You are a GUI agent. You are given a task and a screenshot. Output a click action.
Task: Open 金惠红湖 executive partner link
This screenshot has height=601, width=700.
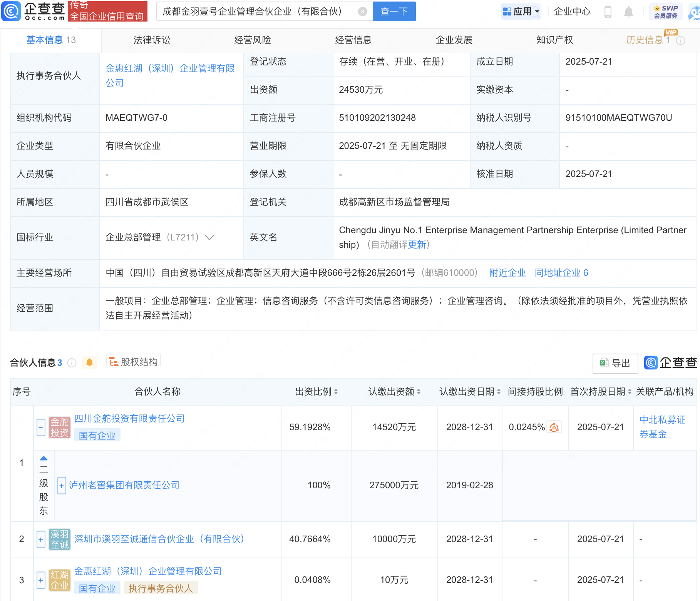[170, 76]
